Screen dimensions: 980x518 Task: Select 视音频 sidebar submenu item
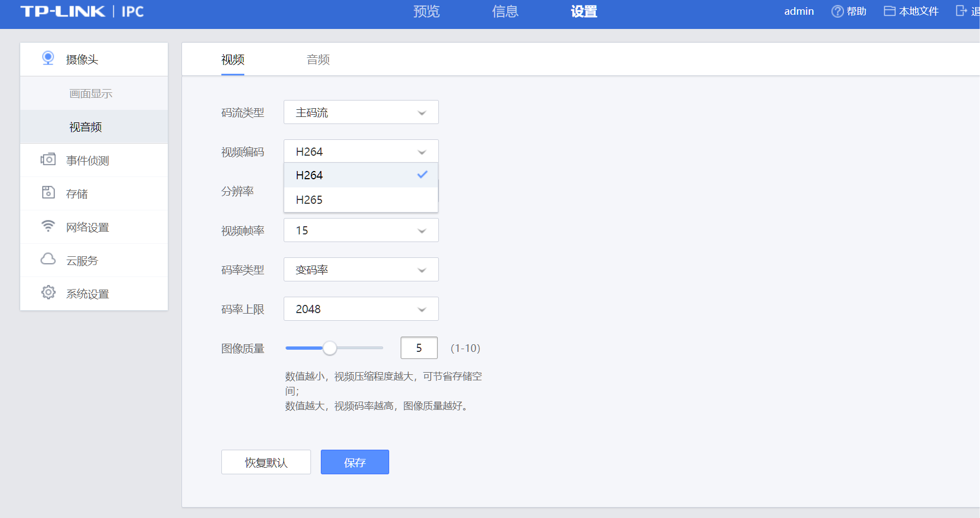94,127
